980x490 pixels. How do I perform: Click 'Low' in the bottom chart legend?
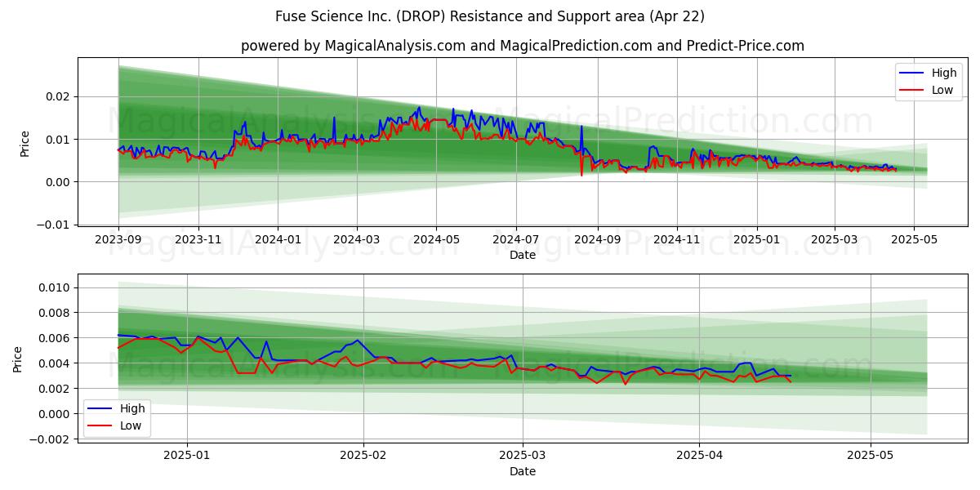[131, 425]
